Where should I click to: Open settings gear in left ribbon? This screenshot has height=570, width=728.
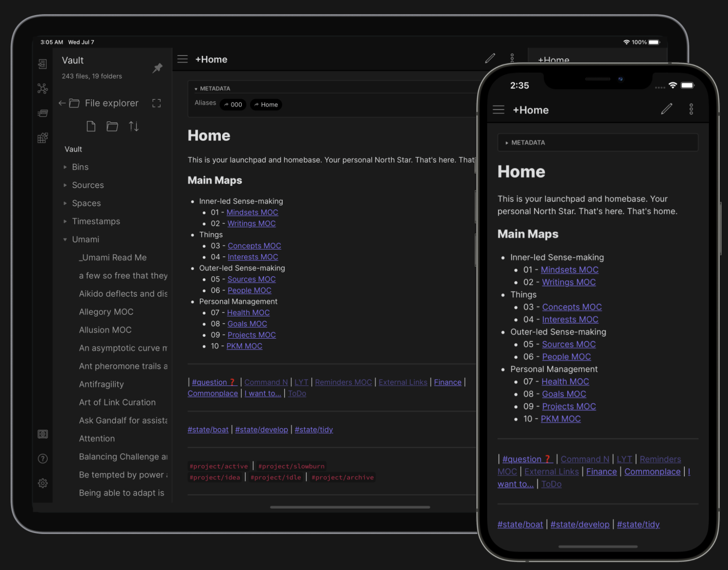click(x=43, y=483)
